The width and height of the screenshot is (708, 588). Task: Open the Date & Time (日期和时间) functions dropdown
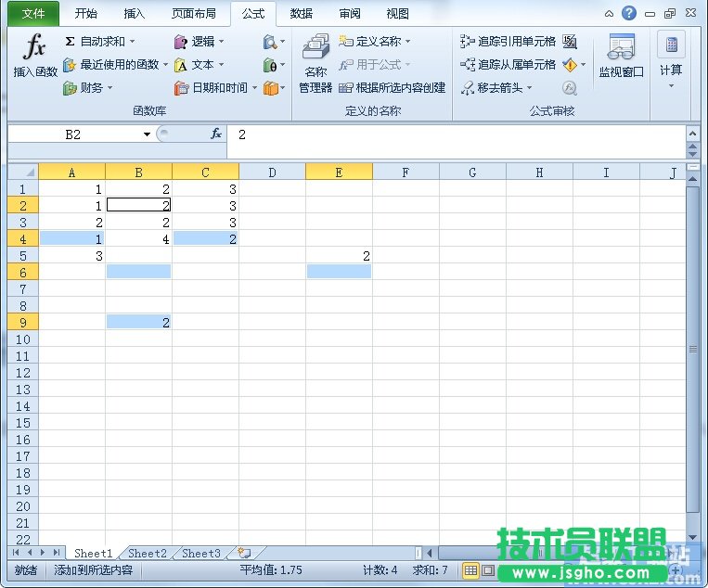pos(254,88)
